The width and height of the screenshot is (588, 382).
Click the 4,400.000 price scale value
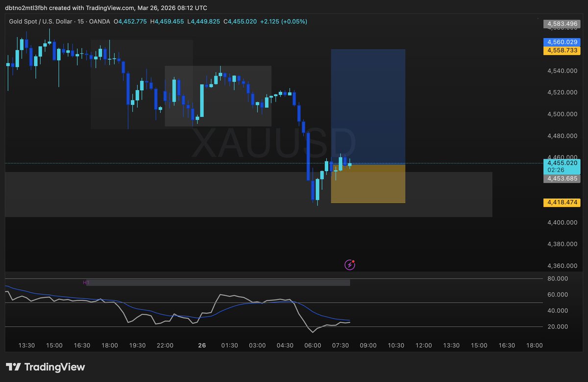click(562, 223)
